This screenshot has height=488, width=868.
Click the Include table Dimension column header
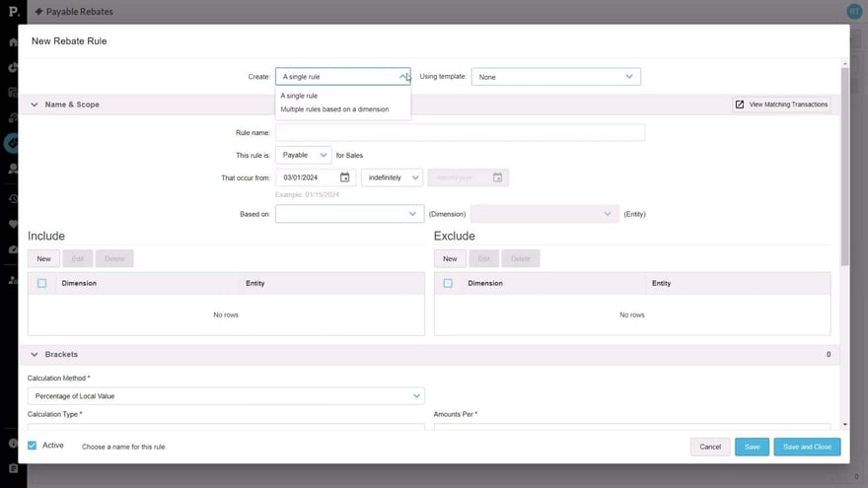[x=79, y=283]
